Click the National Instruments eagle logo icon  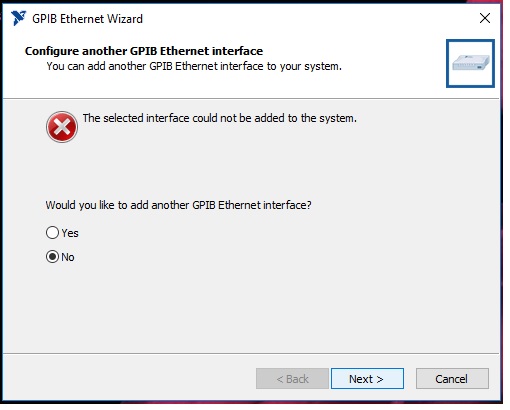(18, 18)
